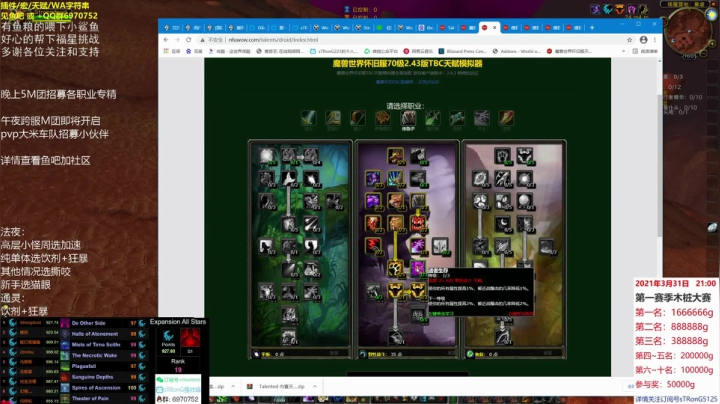The image size is (720, 404).
Task: Select Theater of Pain dungeon row
Action: (x=103, y=398)
